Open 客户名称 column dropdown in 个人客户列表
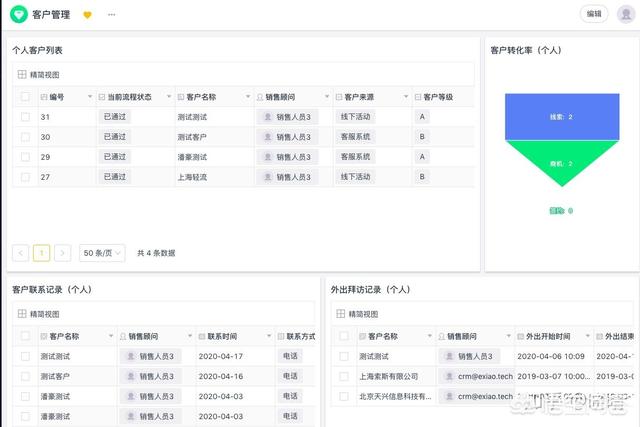This screenshot has height=427, width=640. (248, 97)
